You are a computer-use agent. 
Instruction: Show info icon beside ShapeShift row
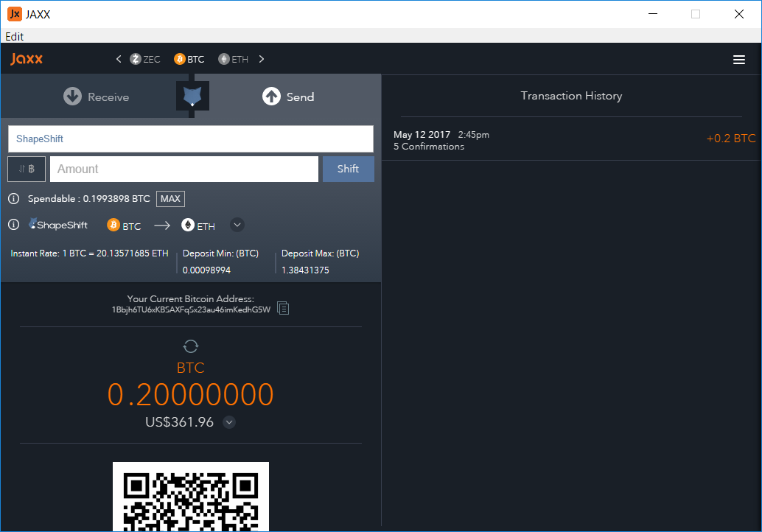[13, 225]
